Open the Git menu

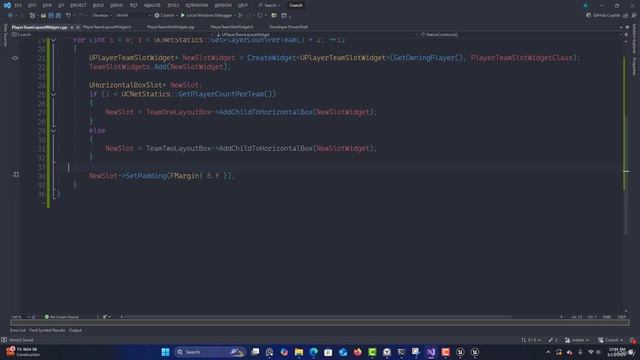tap(61, 5)
